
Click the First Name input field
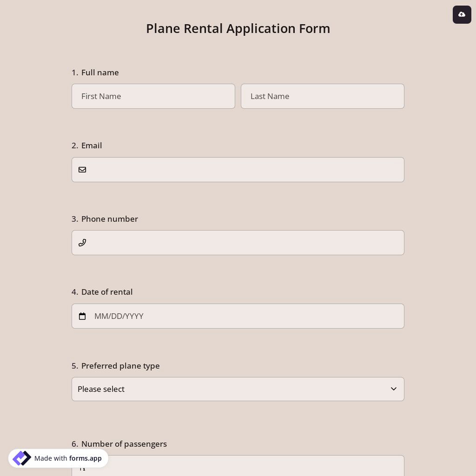[153, 96]
